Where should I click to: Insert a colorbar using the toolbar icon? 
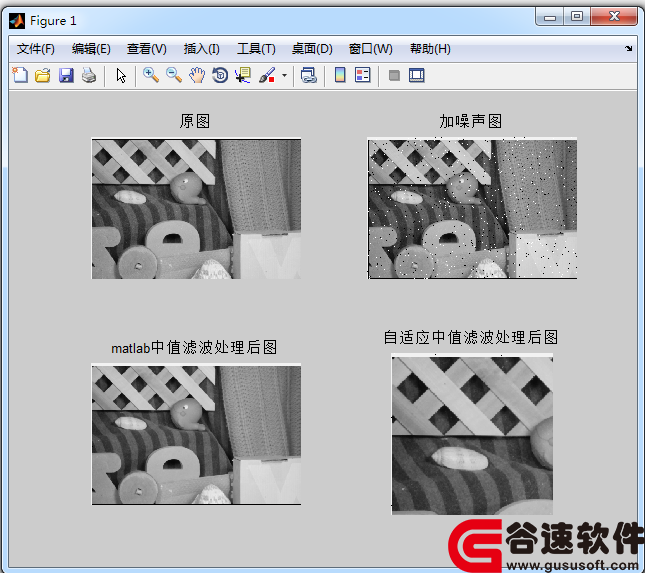[x=340, y=75]
